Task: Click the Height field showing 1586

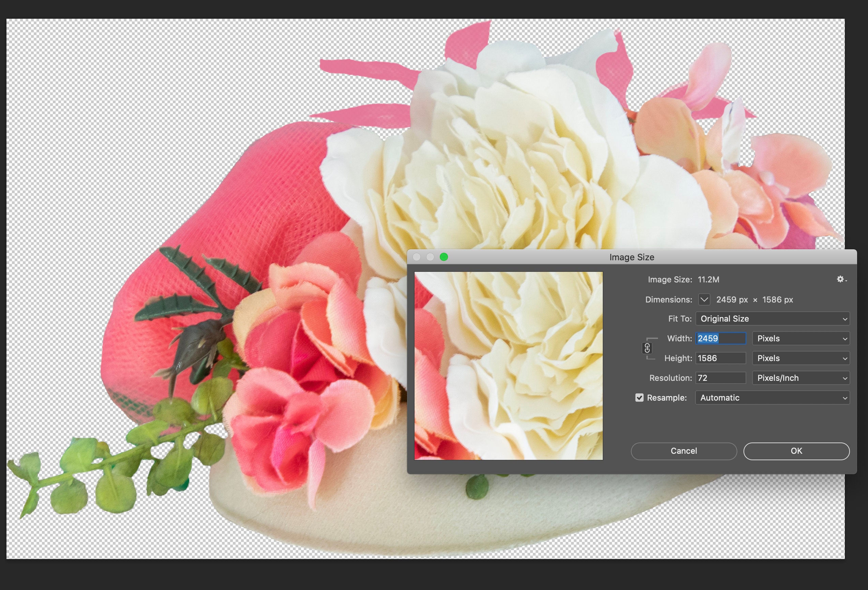Action: point(721,358)
